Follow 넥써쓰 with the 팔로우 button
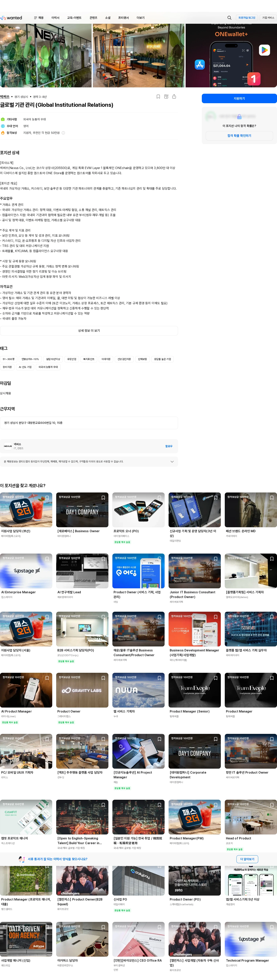The height and width of the screenshot is (980, 277). 169,446
